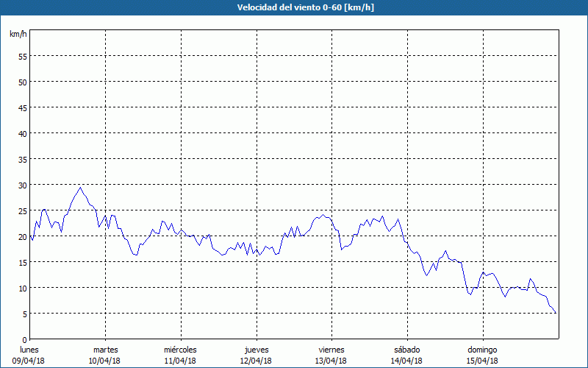Click the final lowest point of the line
This screenshot has height=368, width=588.
[x=556, y=314]
